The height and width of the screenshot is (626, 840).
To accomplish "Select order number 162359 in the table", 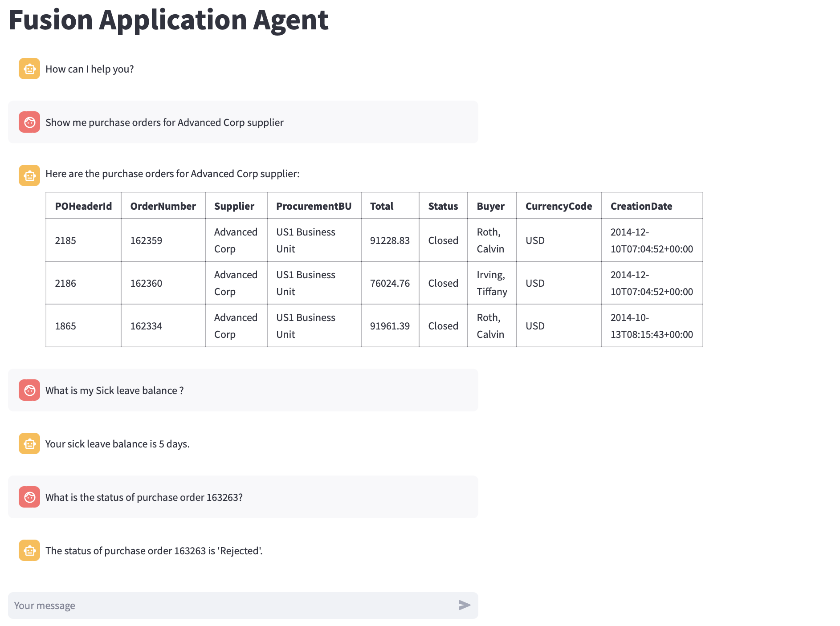I will point(146,240).
